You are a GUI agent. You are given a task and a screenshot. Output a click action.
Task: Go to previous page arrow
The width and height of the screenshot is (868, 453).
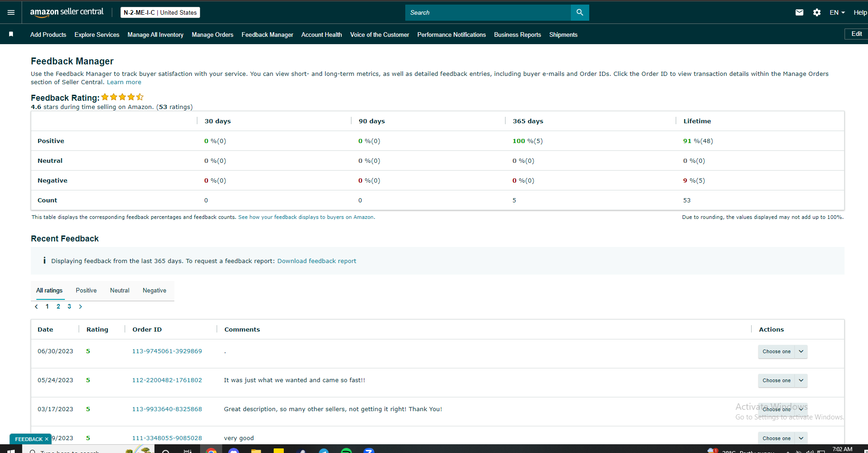tap(36, 306)
